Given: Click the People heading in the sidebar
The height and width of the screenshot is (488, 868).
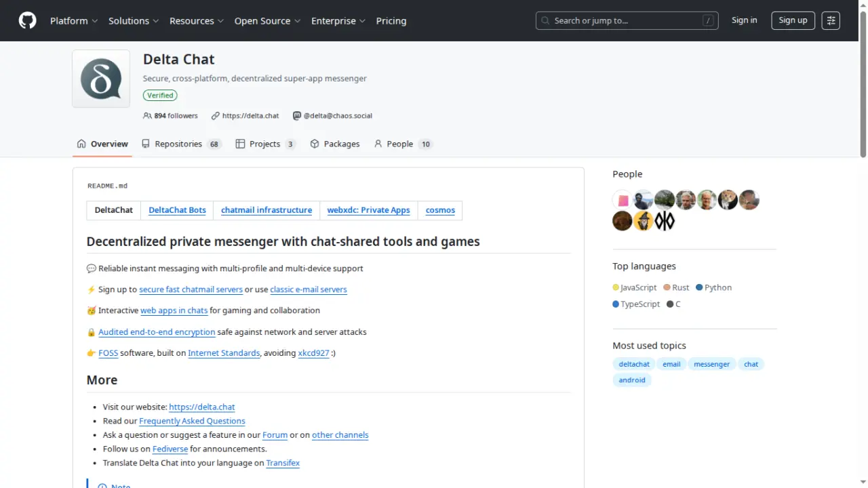Looking at the screenshot, I should coord(627,174).
